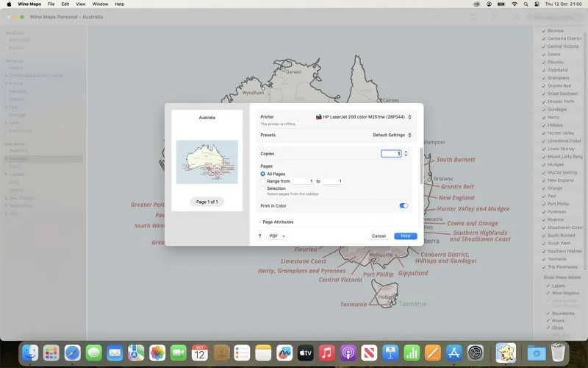This screenshot has width=588, height=368.
Task: Uncheck the Tasmania region checkbox
Action: (544, 259)
